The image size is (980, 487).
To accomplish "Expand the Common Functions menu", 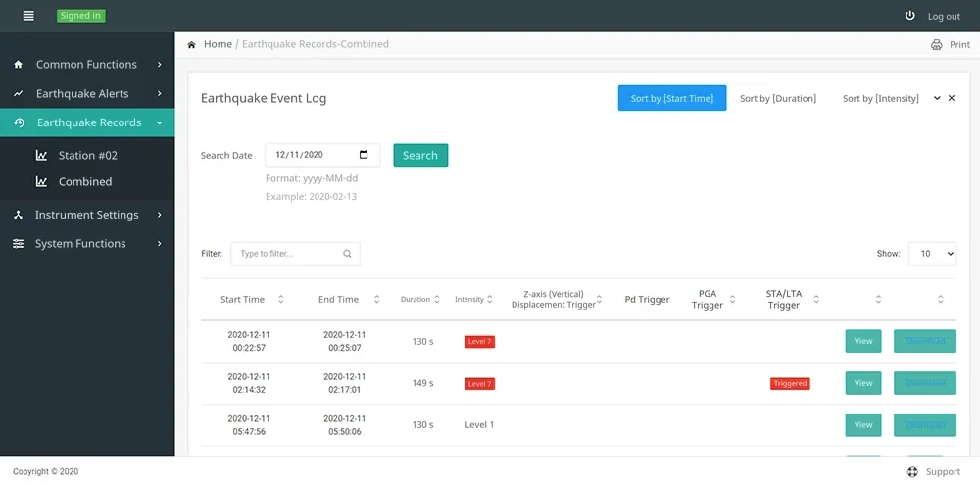I will tap(160, 65).
